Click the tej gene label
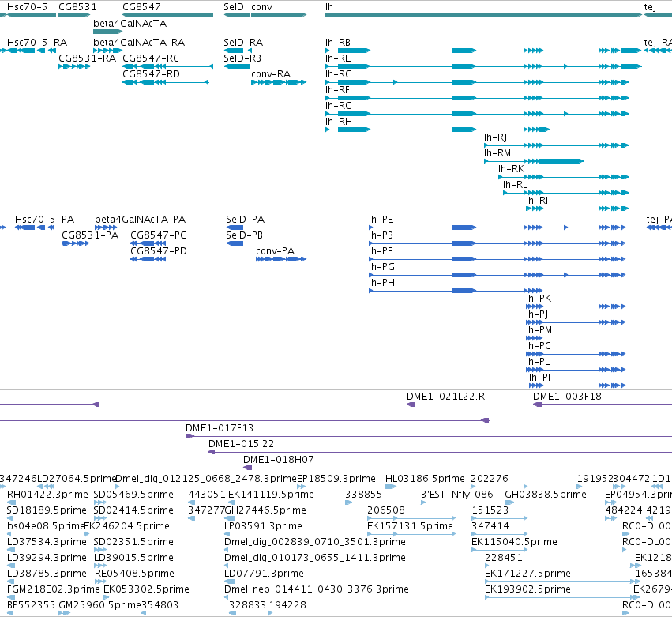This screenshot has width=672, height=617. (650, 7)
